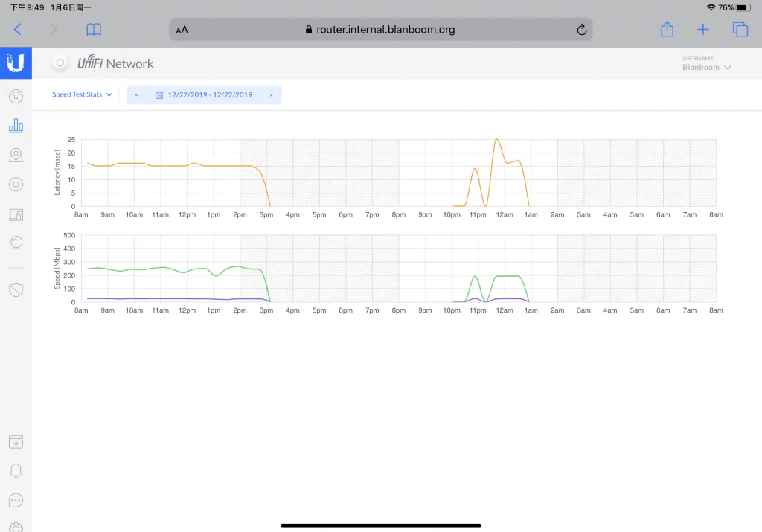Tap the Wi-Fi status icon
The width and height of the screenshot is (762, 532).
click(711, 7)
